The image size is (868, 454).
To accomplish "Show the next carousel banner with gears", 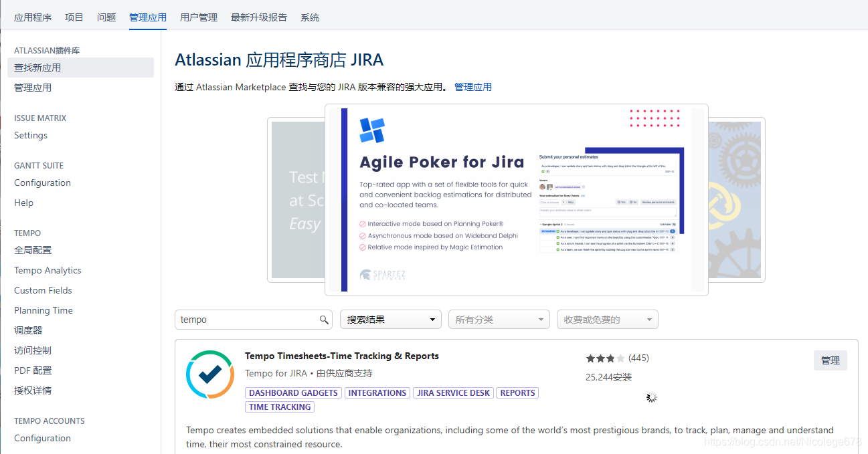I will [736, 199].
